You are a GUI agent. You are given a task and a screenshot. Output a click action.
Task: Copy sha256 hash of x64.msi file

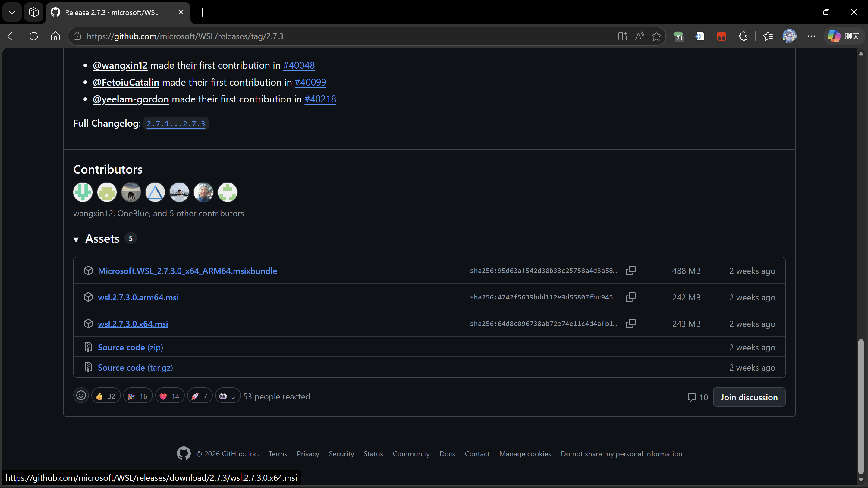click(x=631, y=324)
